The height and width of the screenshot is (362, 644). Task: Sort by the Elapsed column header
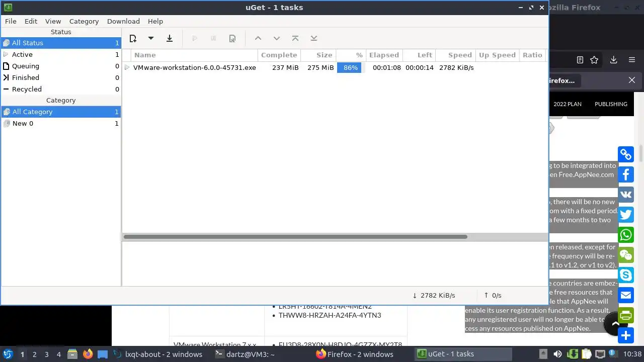(x=384, y=55)
